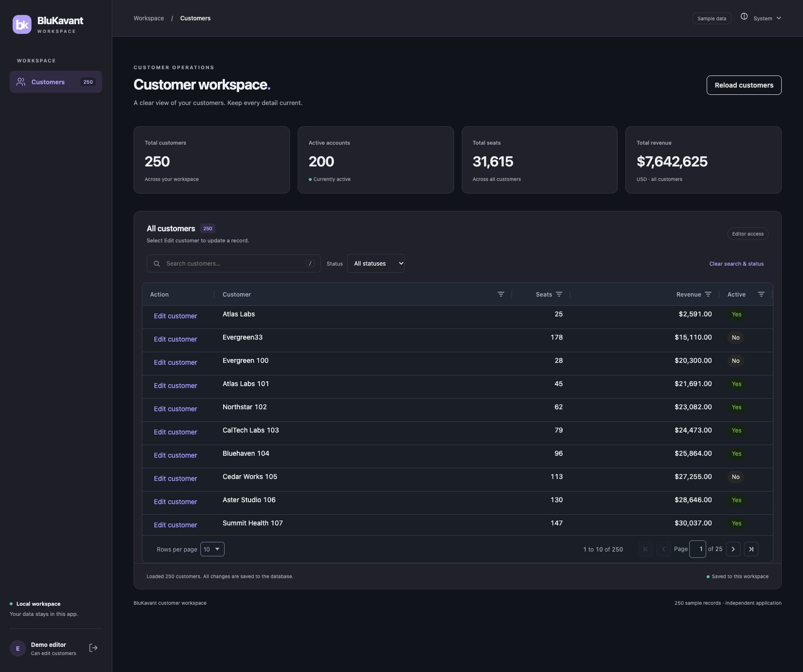This screenshot has height=672, width=803.
Task: Open the Customer column filter icon
Action: [x=501, y=294]
